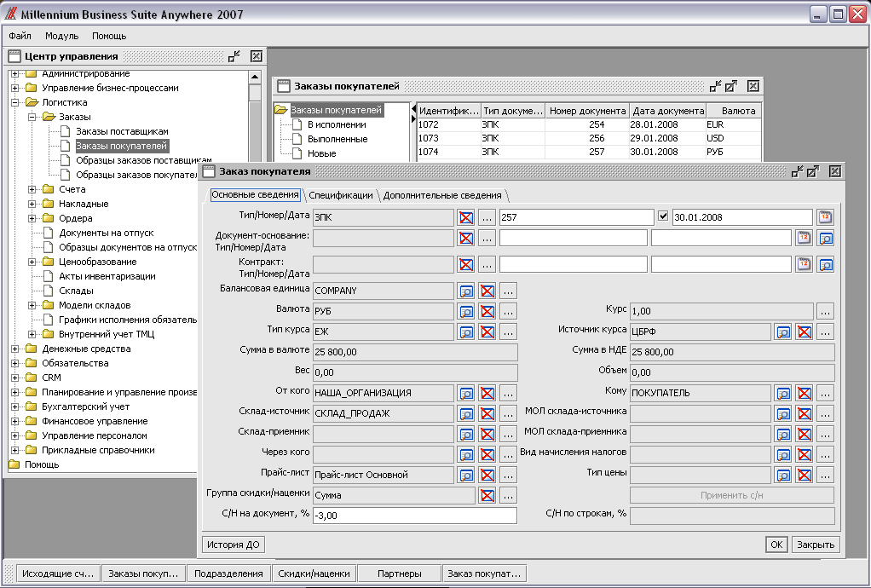Open calendar for Контракт date
The image size is (871, 588).
804,265
